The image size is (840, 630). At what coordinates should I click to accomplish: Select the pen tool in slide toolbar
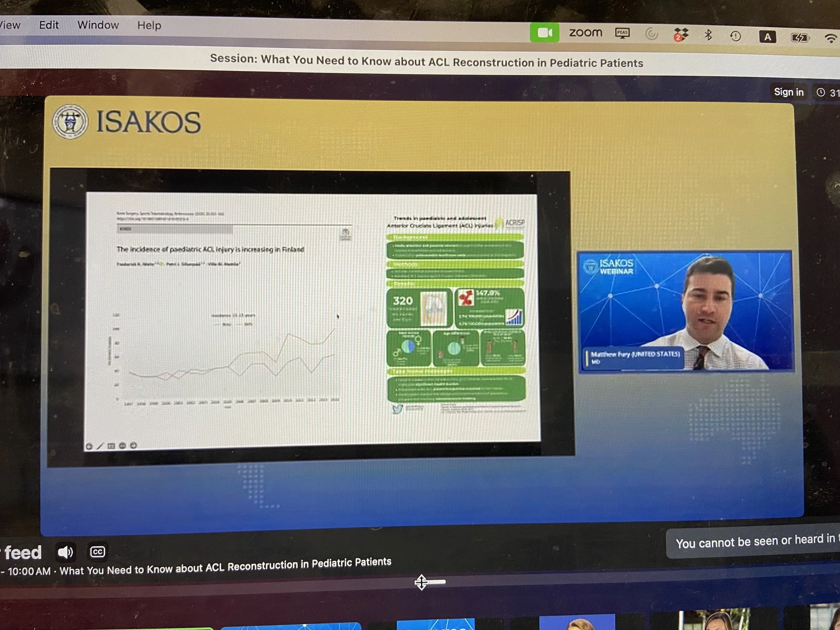click(100, 446)
